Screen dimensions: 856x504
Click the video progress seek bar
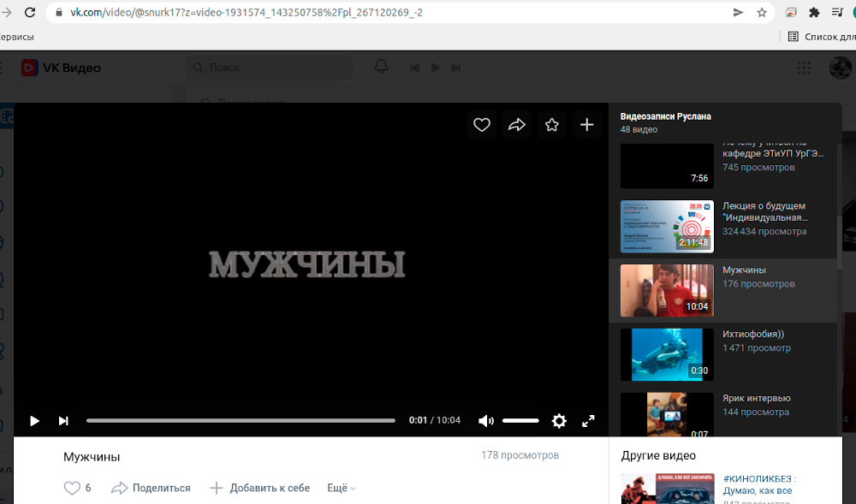[241, 421]
